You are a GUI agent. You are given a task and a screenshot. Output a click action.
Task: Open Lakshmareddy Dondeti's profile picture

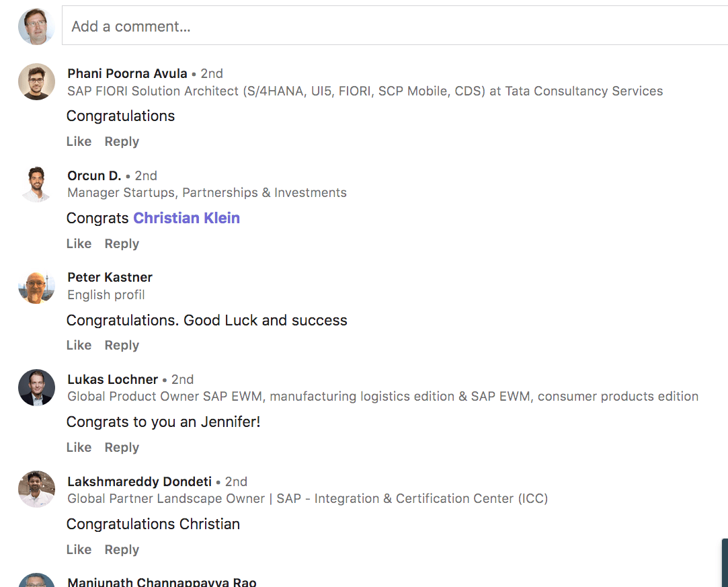[37, 490]
